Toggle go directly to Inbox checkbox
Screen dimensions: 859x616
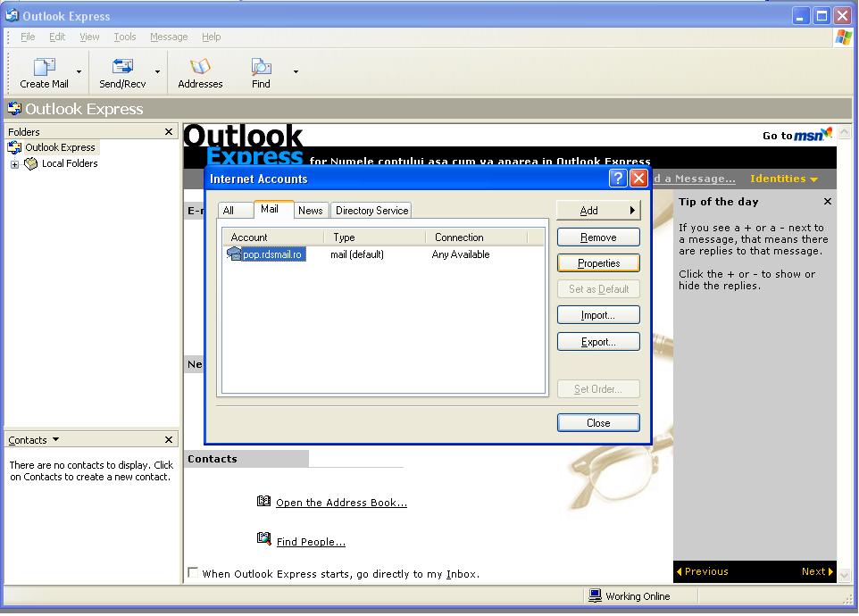[193, 573]
